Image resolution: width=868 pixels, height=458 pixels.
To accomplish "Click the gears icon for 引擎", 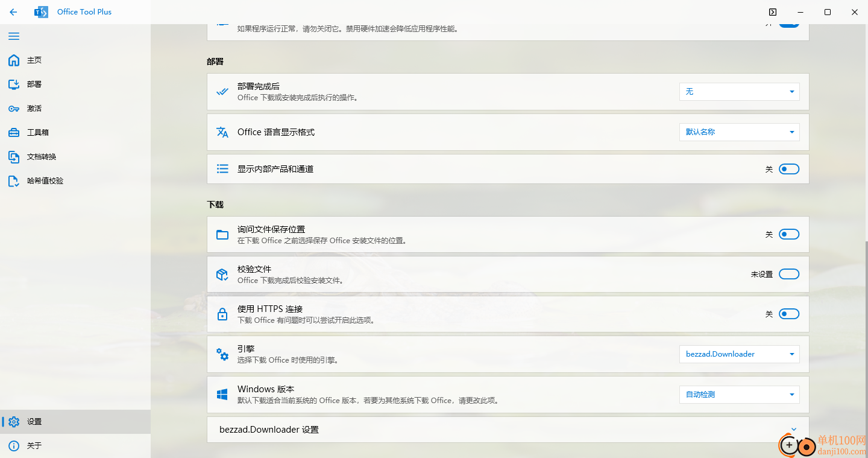I will (x=222, y=354).
